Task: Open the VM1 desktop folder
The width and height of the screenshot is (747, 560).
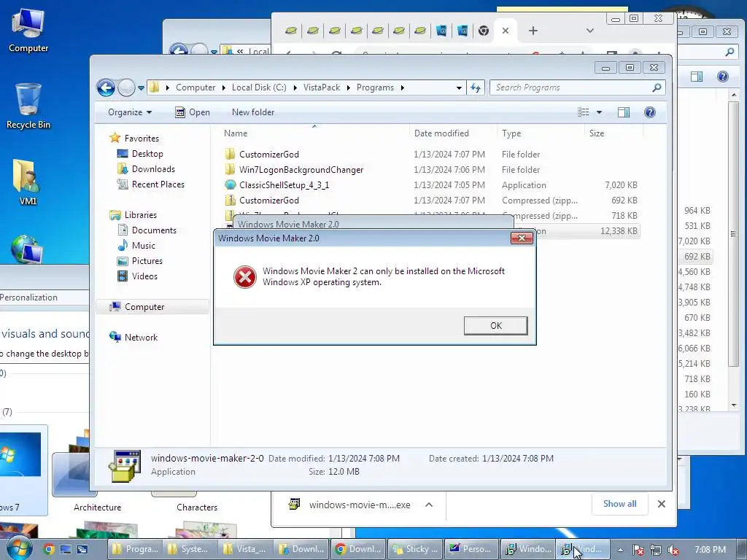Action: (27, 182)
